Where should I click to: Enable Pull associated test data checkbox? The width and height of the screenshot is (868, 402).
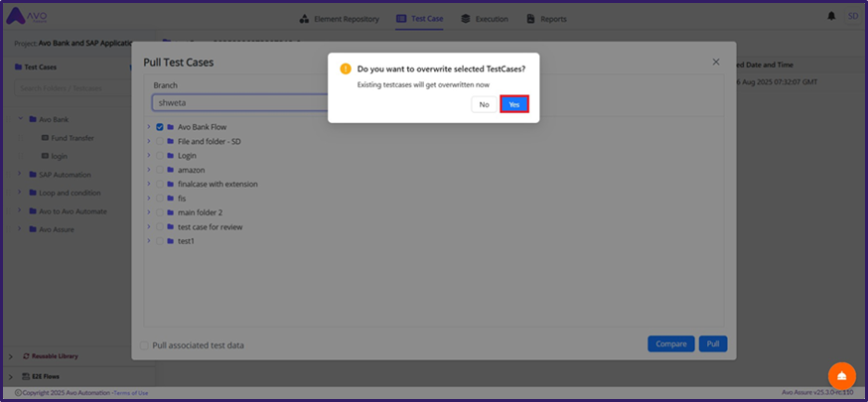tap(146, 345)
